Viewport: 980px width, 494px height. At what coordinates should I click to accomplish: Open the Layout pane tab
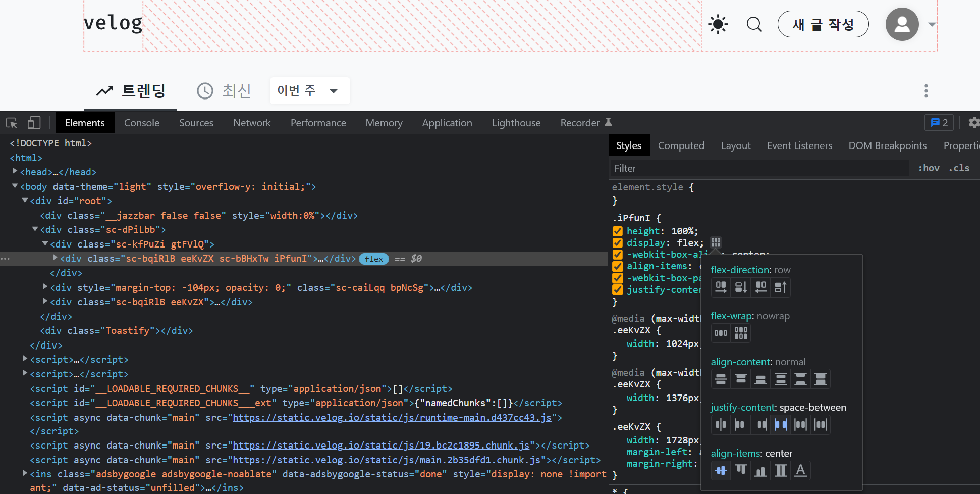736,146
